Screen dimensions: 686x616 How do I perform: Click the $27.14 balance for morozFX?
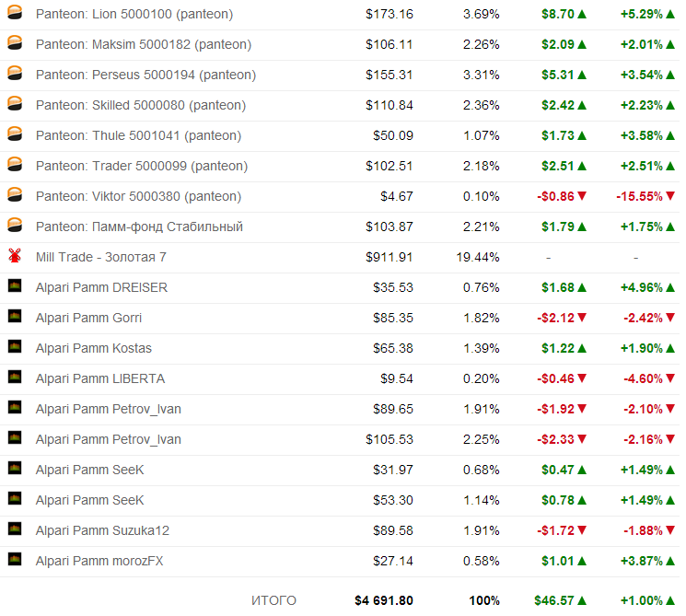392,561
